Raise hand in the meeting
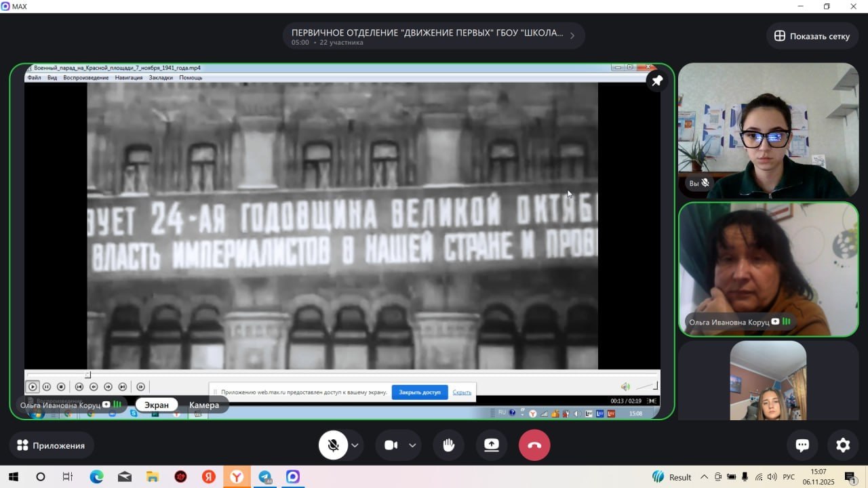Viewport: 868px width, 488px height. click(x=448, y=445)
